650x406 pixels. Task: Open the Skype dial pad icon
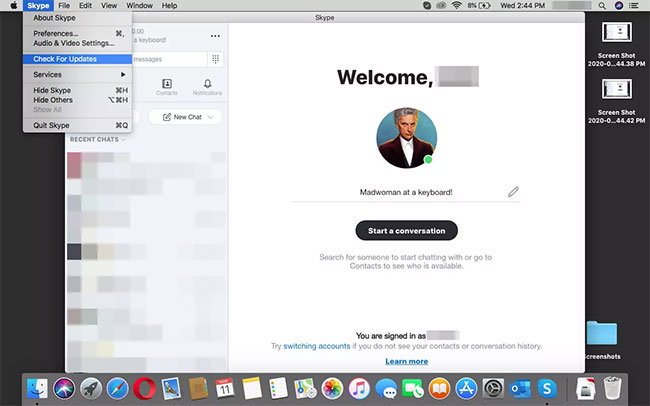click(215, 59)
